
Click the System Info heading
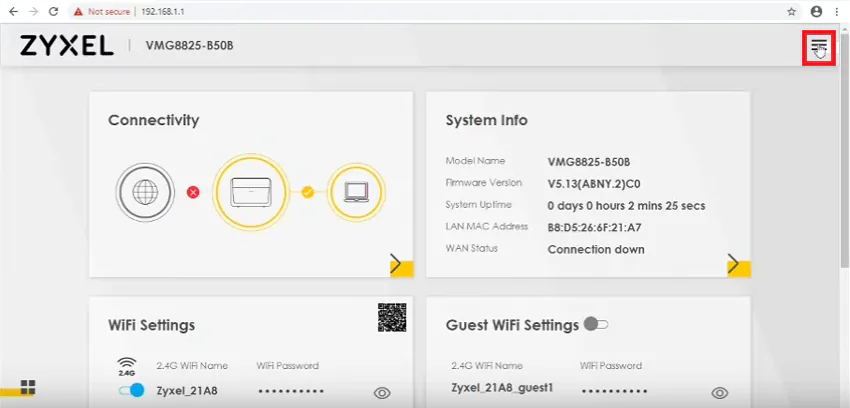click(x=486, y=120)
